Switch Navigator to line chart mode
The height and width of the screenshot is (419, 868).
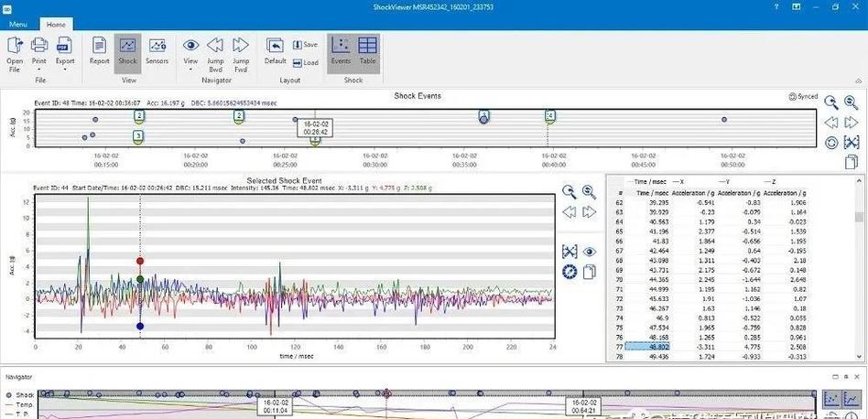pyautogui.click(x=852, y=398)
